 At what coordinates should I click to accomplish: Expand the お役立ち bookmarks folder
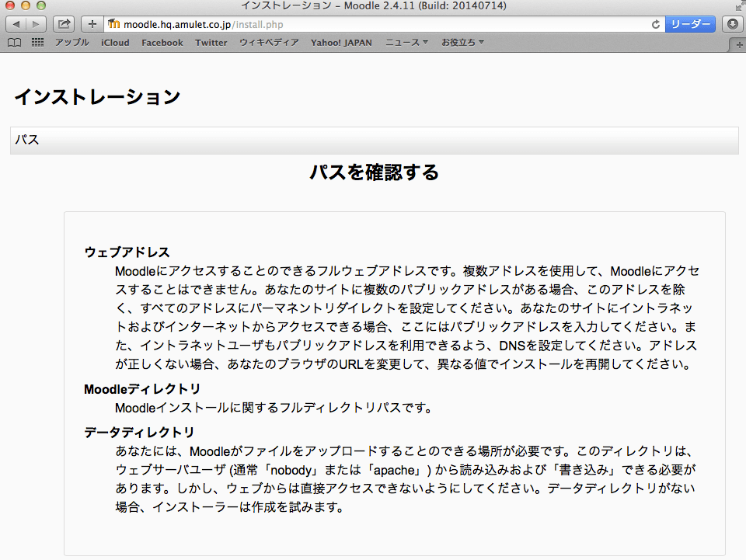pos(462,42)
